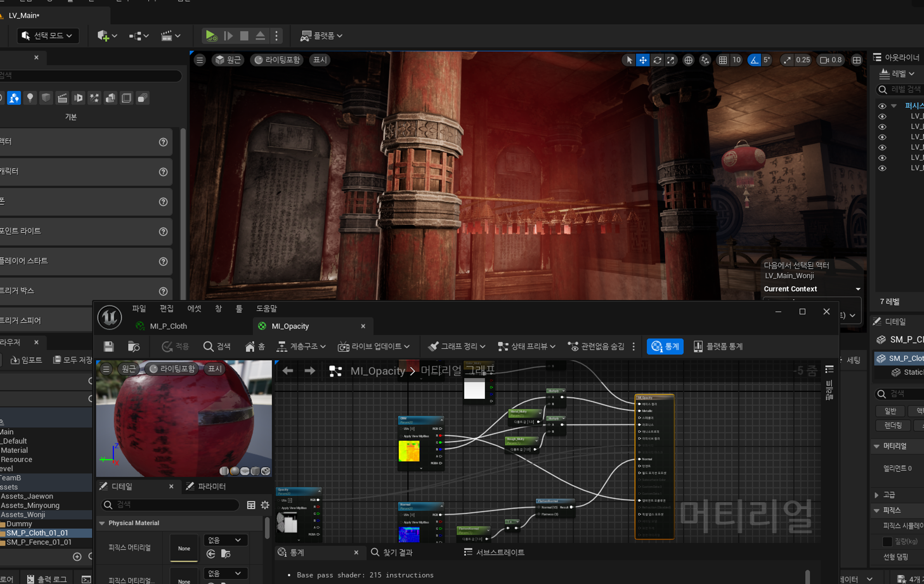Toggle rotation angle snapping icon
Image resolution: width=924 pixels, height=584 pixels.
click(754, 60)
